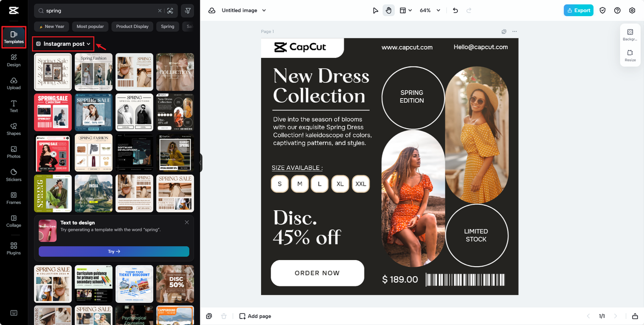
Task: Select the pointer select tool
Action: [x=375, y=11]
